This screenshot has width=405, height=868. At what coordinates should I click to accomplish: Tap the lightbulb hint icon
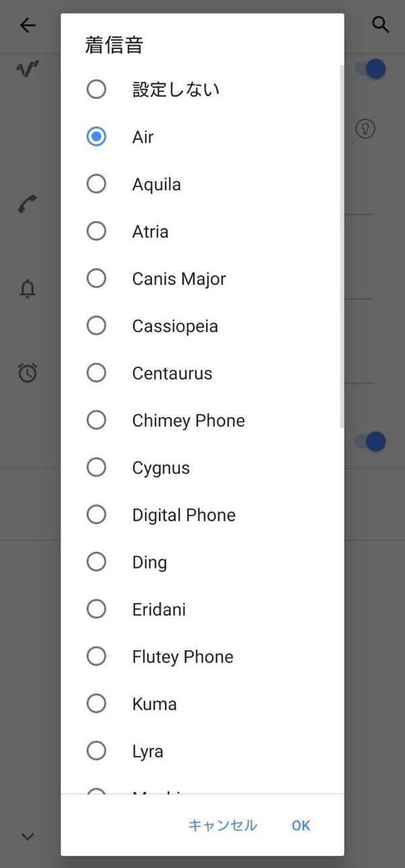[x=365, y=129]
